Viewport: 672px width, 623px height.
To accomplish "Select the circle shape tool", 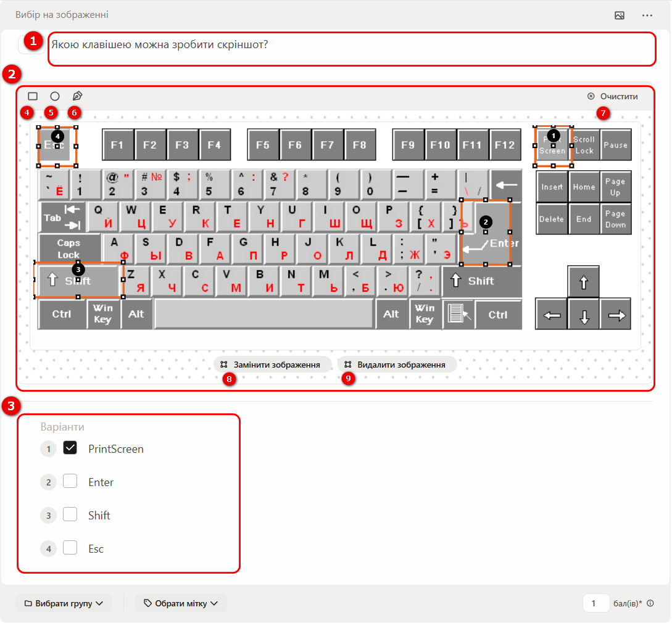I will (x=55, y=96).
